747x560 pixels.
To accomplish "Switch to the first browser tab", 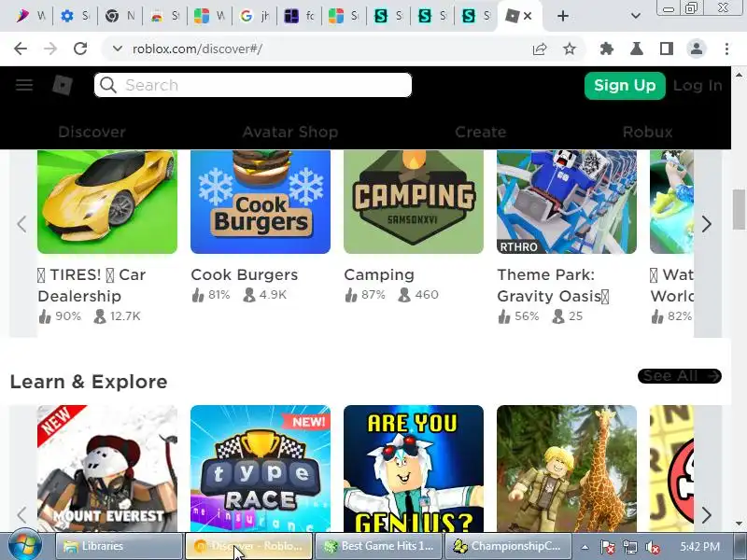I will click(x=30, y=16).
